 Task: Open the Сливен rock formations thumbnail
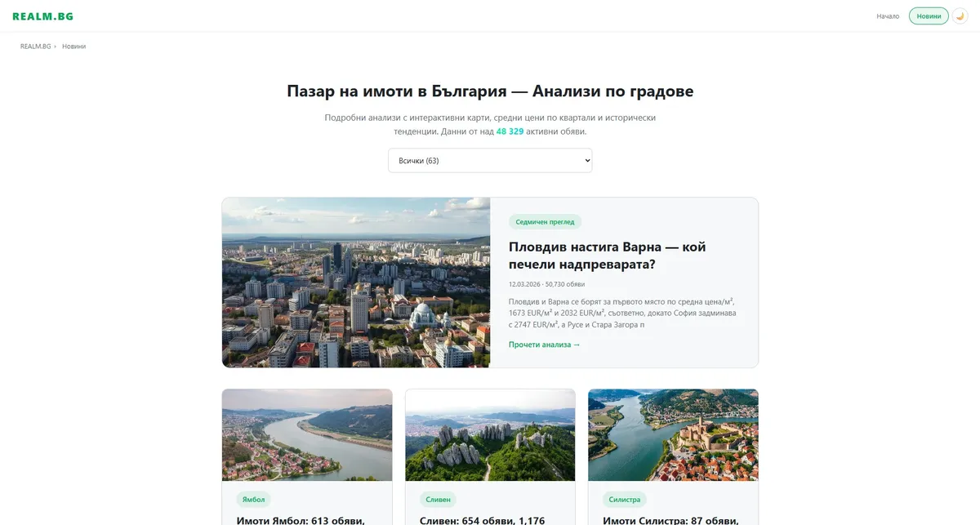(x=490, y=434)
